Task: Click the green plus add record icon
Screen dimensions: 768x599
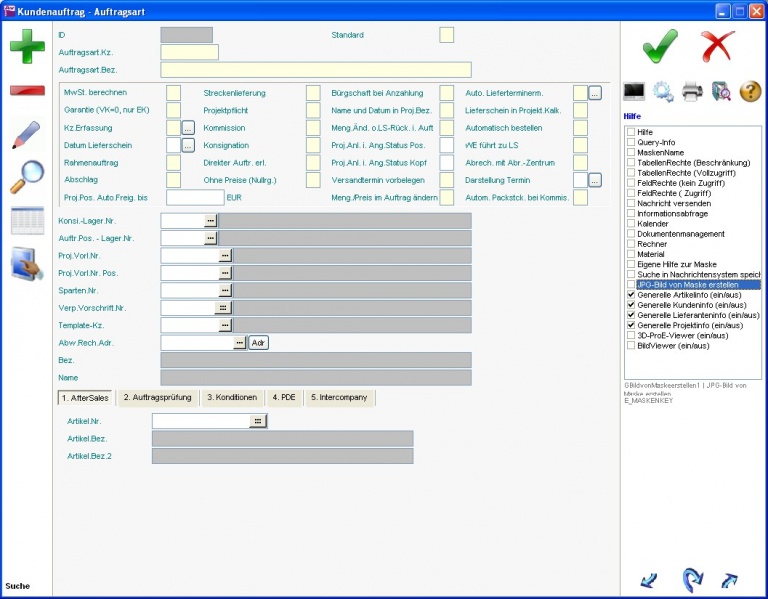Action: point(27,46)
